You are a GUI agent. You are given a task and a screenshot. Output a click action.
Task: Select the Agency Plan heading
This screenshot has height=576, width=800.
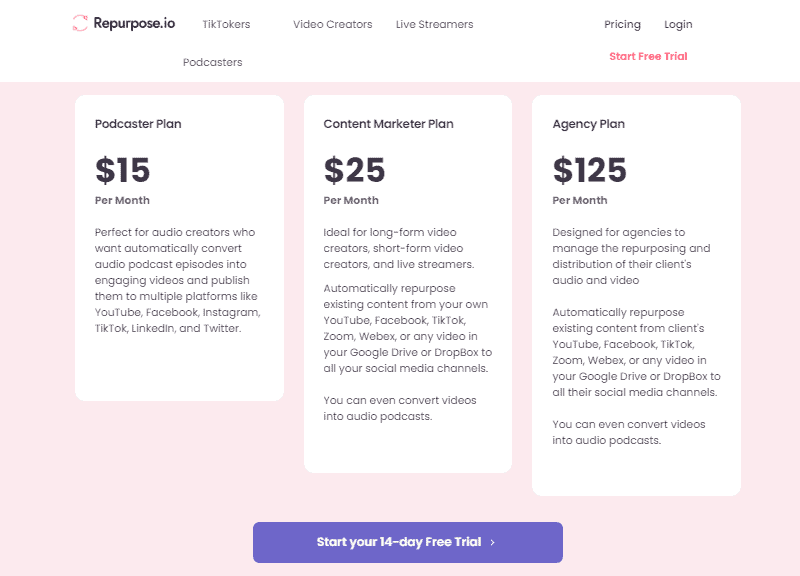click(588, 124)
